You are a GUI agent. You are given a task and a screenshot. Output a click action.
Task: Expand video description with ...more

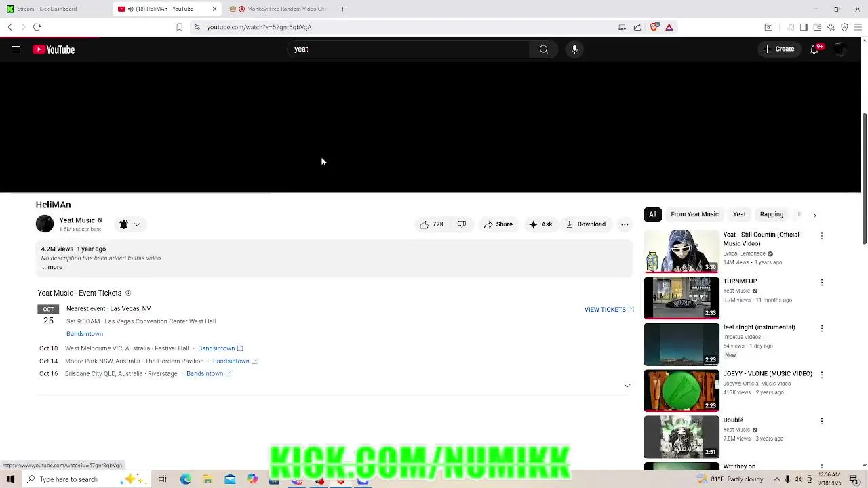pos(52,267)
